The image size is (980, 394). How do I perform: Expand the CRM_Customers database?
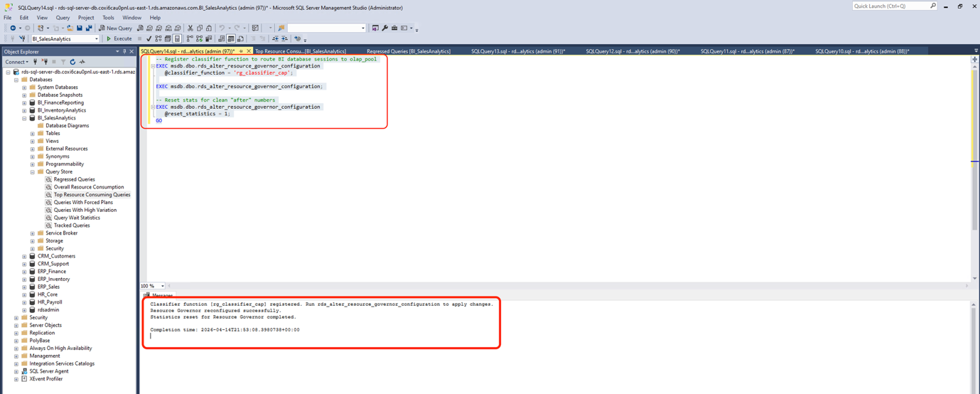point(24,256)
